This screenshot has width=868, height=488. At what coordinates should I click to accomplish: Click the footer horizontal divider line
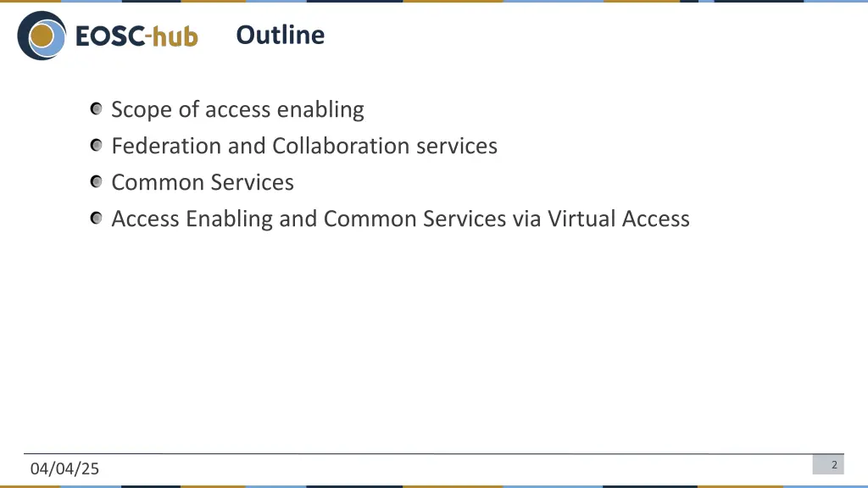point(434,454)
